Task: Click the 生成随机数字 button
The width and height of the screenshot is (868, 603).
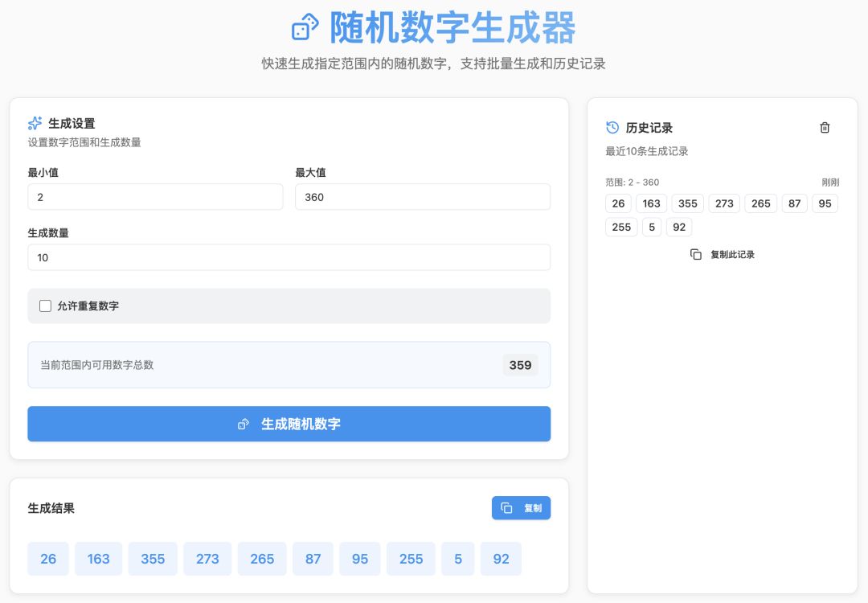Action: [289, 424]
